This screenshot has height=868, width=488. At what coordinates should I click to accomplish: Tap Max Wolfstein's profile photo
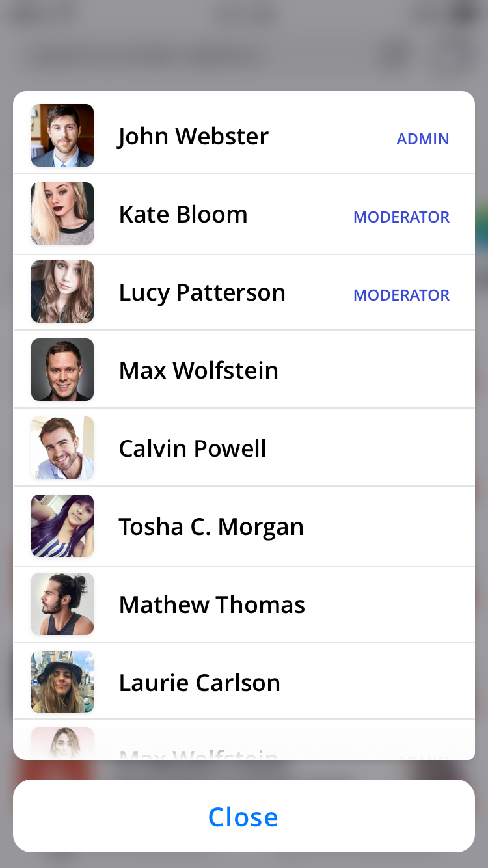(62, 370)
